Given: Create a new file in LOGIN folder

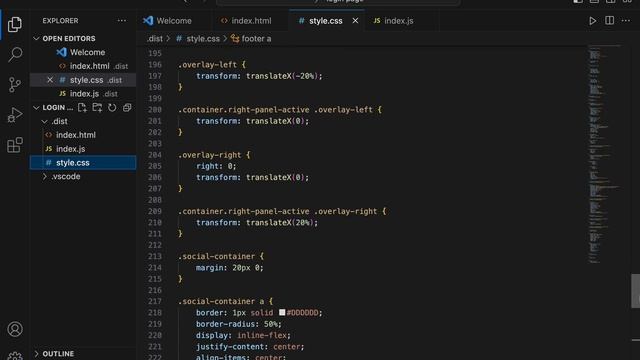Looking at the screenshot, I should 82,107.
